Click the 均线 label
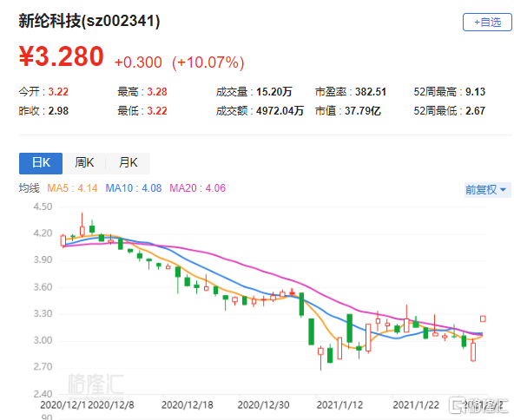The width and height of the screenshot is (514, 420). pos(29,188)
